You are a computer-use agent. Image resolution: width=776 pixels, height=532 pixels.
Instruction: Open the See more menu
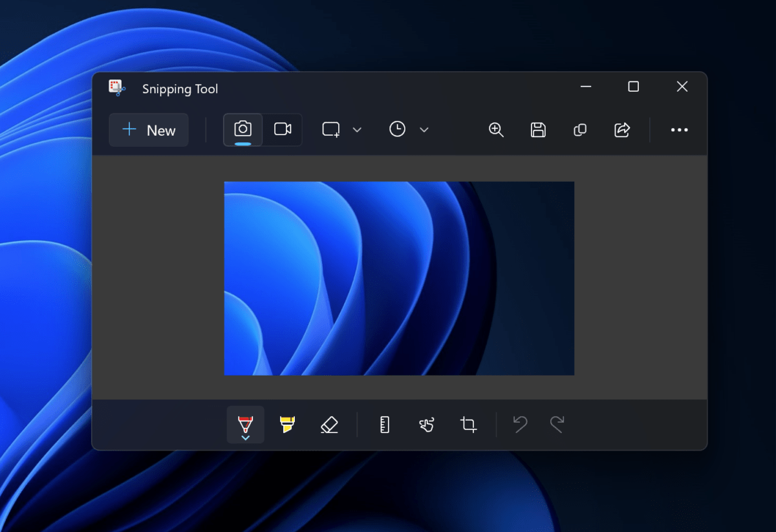(679, 130)
